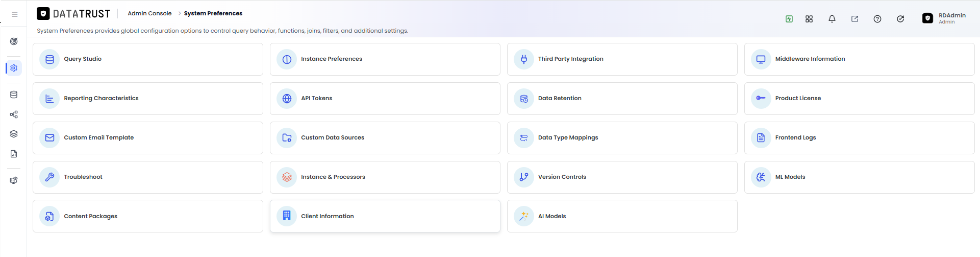Open Third Party Integration settings
Screen dimensions: 980x257
622,59
